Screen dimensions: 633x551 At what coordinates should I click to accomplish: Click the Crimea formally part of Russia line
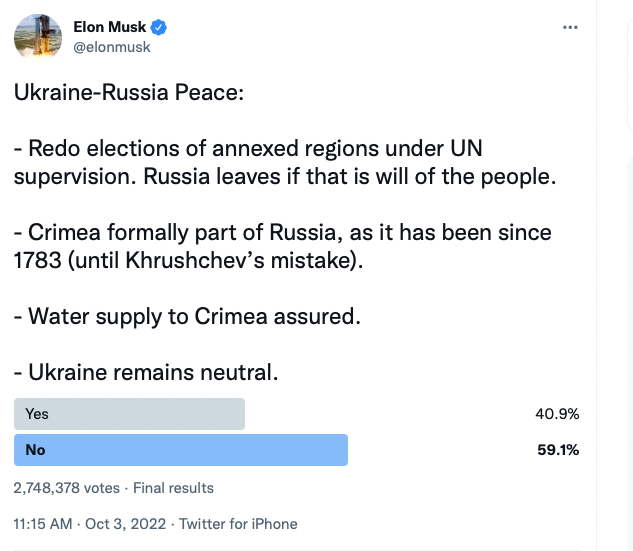(283, 246)
